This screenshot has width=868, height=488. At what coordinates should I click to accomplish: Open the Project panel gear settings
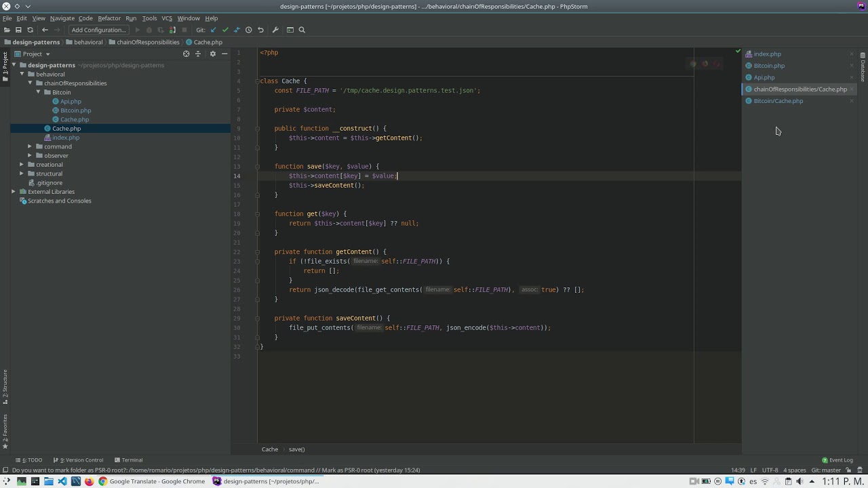click(212, 54)
